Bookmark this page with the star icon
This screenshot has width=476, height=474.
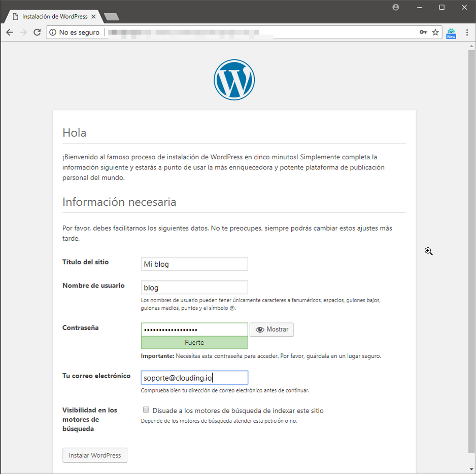click(x=435, y=32)
